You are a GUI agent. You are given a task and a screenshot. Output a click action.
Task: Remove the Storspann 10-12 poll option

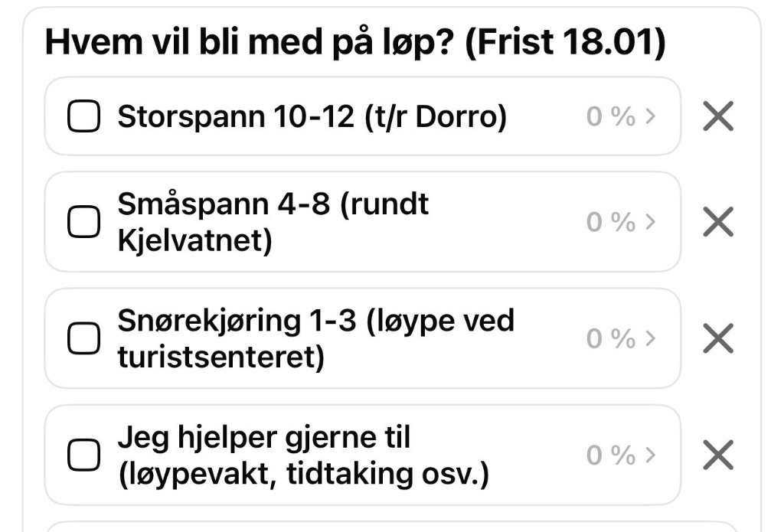717,116
